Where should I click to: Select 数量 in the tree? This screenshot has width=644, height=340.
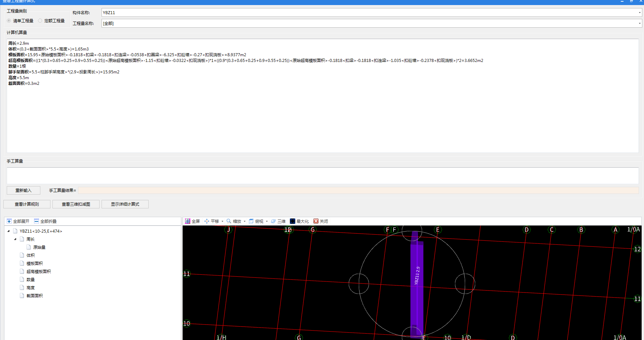click(x=31, y=279)
